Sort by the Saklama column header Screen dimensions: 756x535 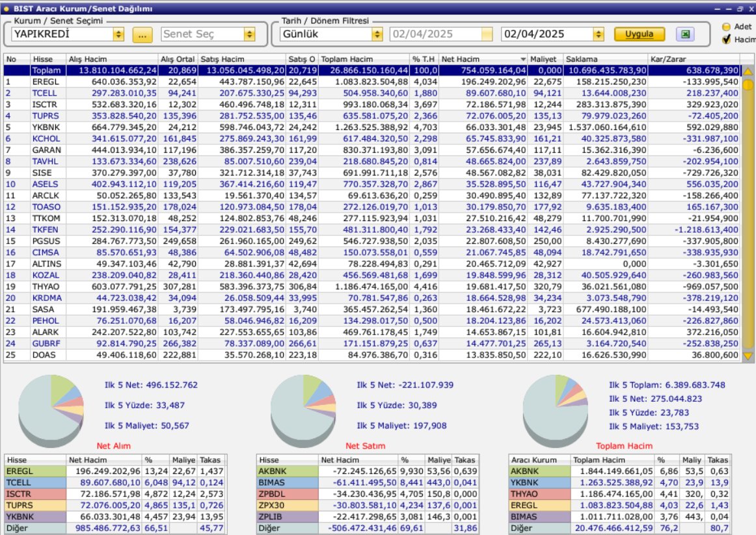pos(606,59)
